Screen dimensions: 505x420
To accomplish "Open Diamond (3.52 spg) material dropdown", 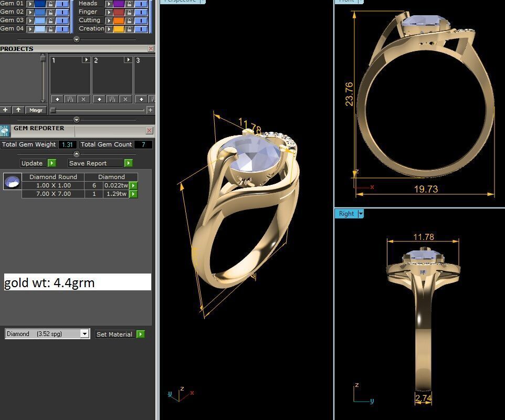I will coord(85,334).
